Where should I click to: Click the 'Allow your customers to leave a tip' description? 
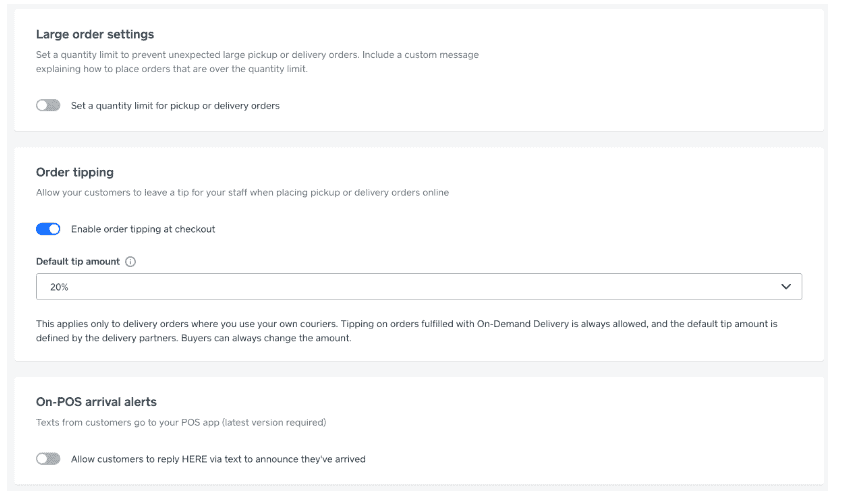coord(242,192)
